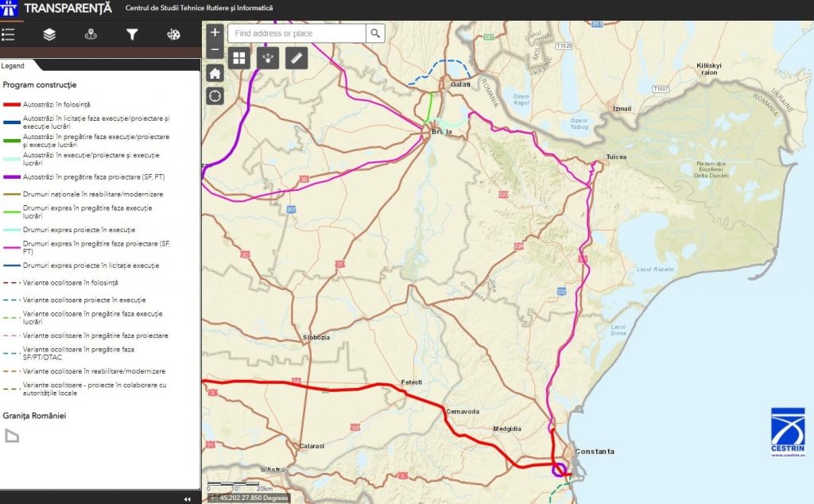Click the coordinates widget icon

click(212, 498)
